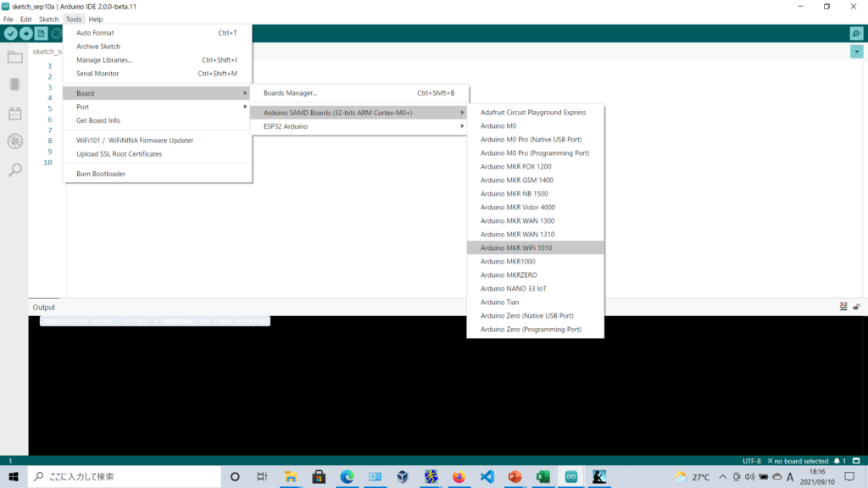This screenshot has height=488, width=868.
Task: Select Arduino Tian board
Action: coord(536,302)
